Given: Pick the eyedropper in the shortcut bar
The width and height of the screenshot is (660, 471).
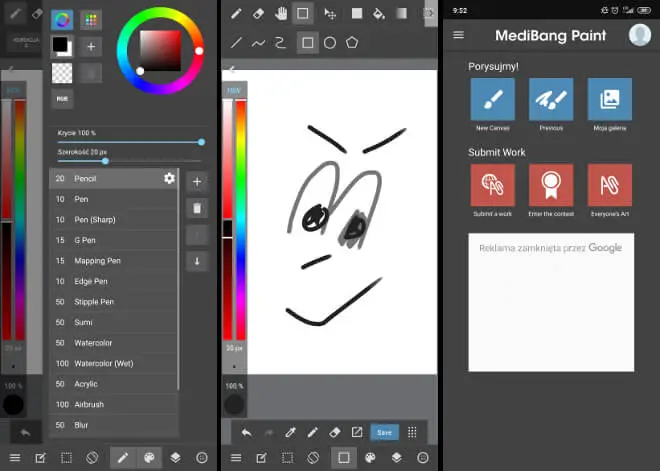Looking at the screenshot, I should [x=290, y=432].
